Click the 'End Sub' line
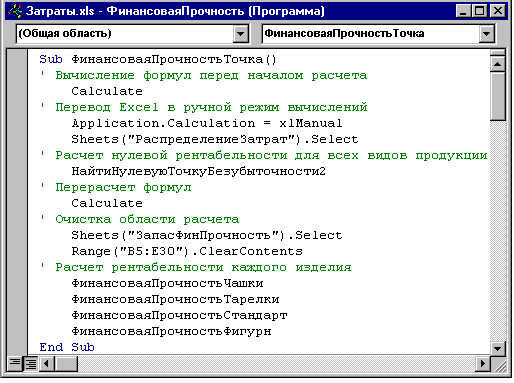The width and height of the screenshot is (514, 383). point(67,347)
